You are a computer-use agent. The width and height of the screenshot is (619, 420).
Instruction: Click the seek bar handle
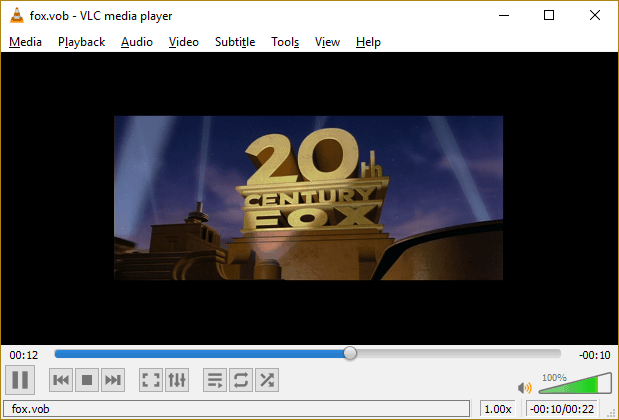point(350,353)
